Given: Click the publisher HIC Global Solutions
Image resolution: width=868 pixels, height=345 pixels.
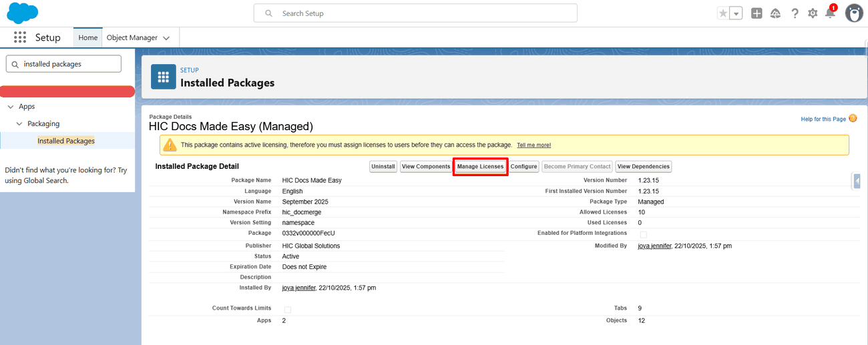Looking at the screenshot, I should (x=311, y=246).
